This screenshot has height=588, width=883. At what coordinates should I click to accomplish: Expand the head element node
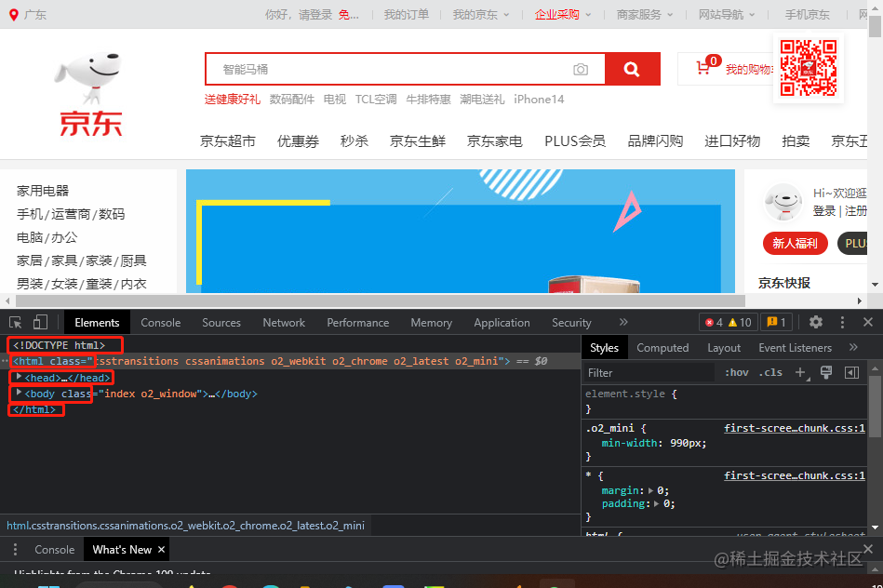pos(19,377)
